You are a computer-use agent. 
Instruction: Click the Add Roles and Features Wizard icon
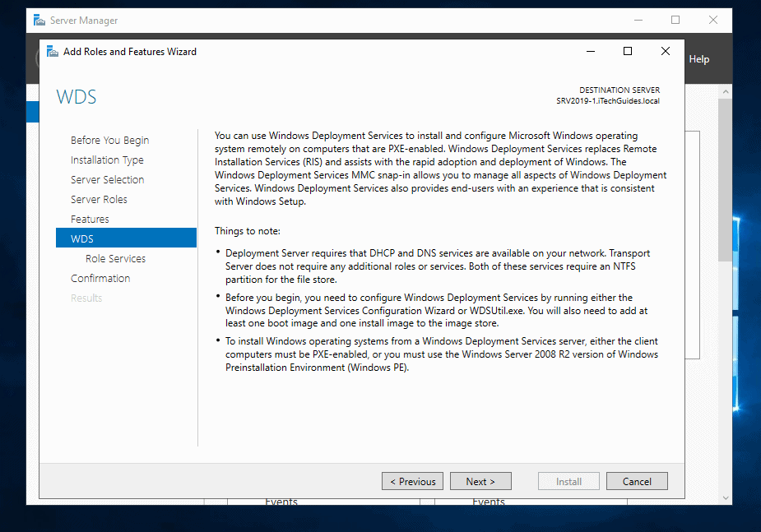coord(53,51)
